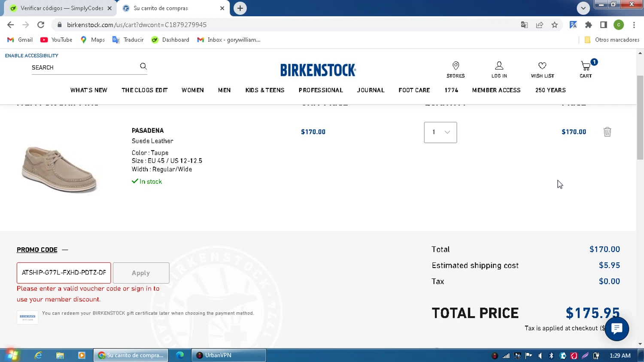Open Maps bookmark
Image resolution: width=644 pixels, height=362 pixels.
point(92,40)
